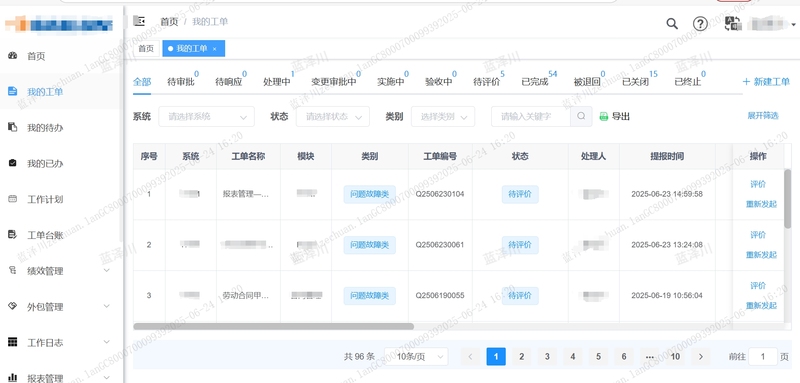Click the icon beside 我的已办
800x383 pixels.
click(x=13, y=163)
